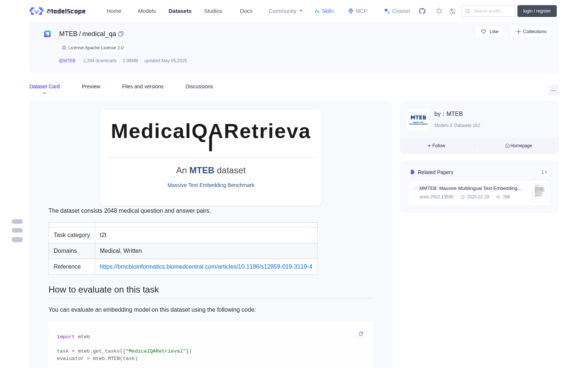Open the MMTEB paper thumbnail
This screenshot has width=588, height=368.
539,193
